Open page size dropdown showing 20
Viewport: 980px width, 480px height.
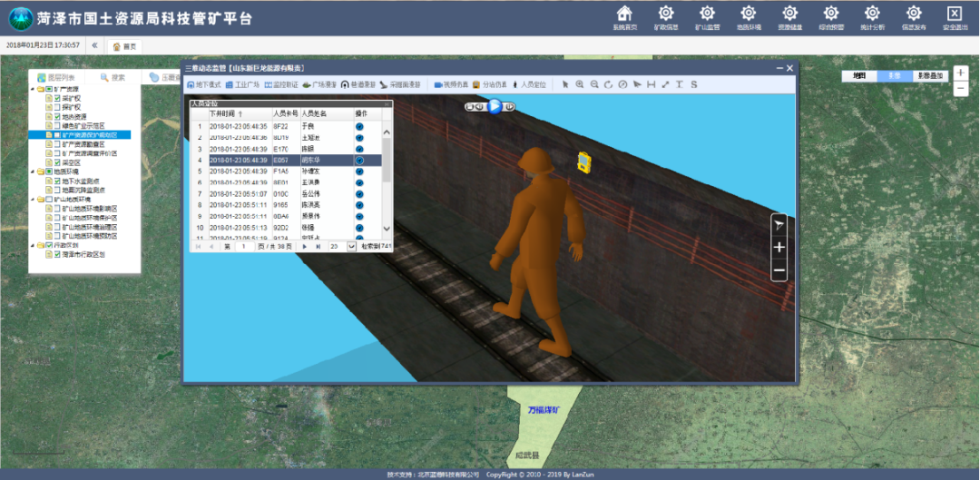pyautogui.click(x=351, y=246)
